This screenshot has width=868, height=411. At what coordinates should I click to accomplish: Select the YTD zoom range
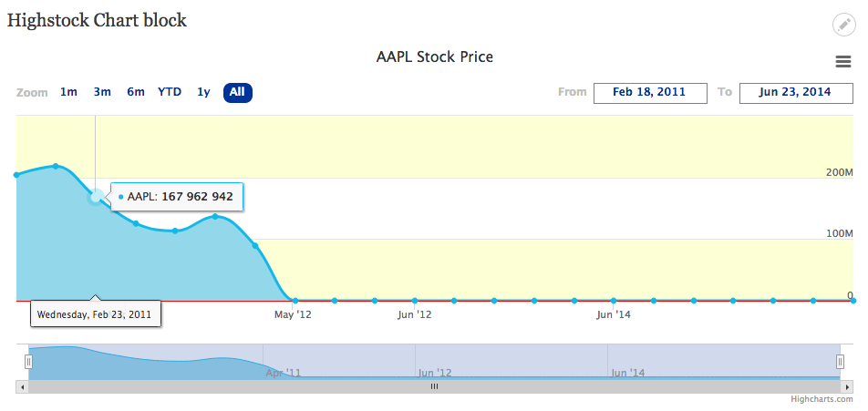170,92
